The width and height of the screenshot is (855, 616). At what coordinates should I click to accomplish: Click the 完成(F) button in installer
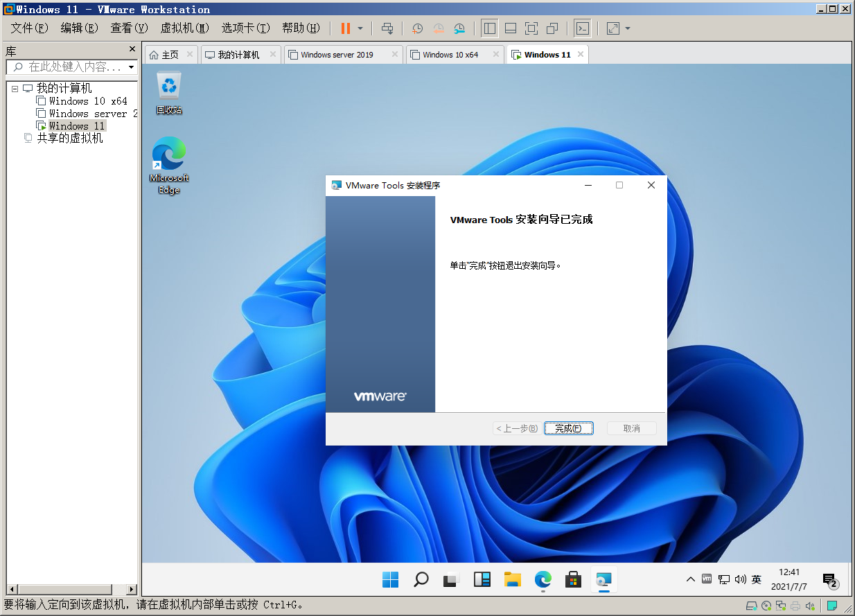pos(569,428)
